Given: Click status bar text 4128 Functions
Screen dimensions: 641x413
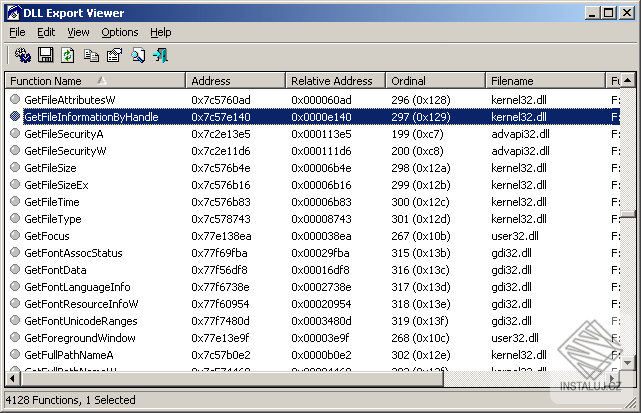Looking at the screenshot, I should pyautogui.click(x=43, y=400).
